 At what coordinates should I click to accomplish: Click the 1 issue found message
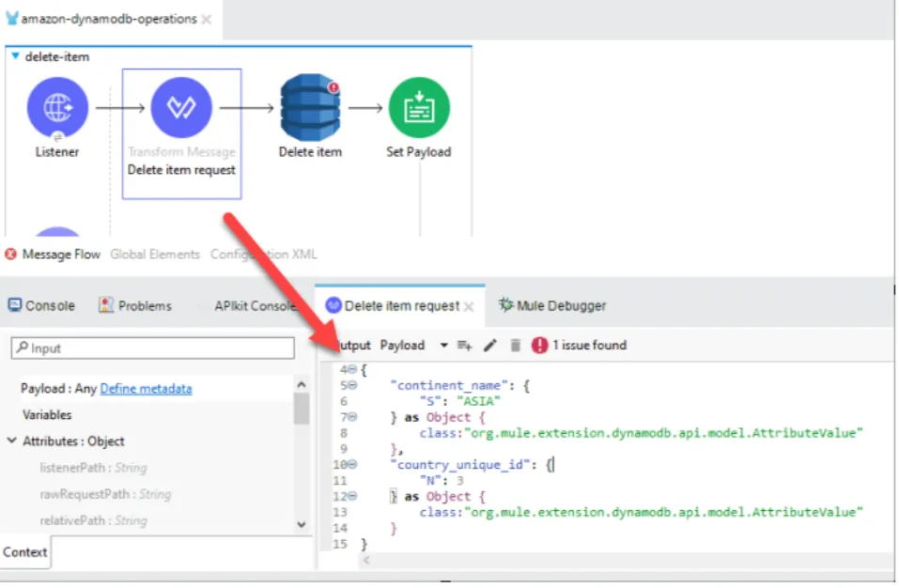[x=589, y=345]
